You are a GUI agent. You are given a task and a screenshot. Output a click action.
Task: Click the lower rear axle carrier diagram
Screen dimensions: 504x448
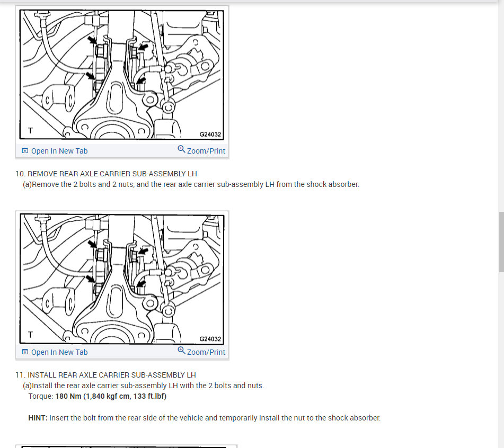[x=122, y=279]
